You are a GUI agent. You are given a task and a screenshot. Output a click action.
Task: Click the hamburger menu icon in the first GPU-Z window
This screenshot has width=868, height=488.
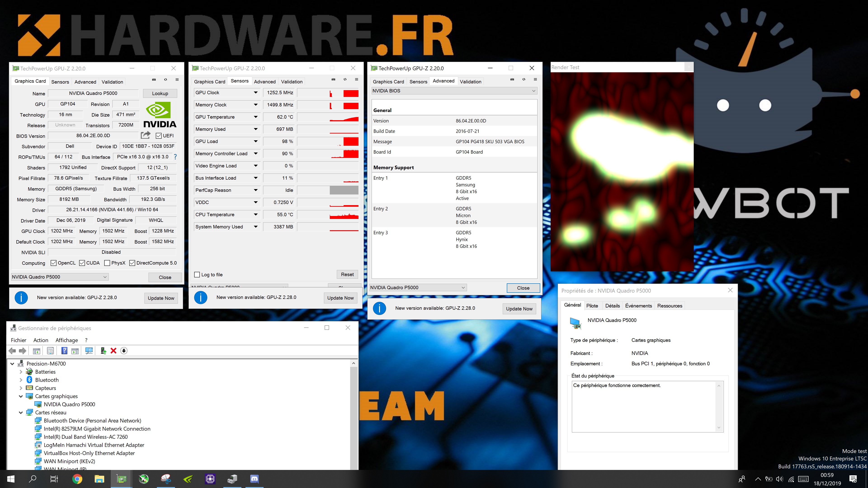pyautogui.click(x=177, y=80)
